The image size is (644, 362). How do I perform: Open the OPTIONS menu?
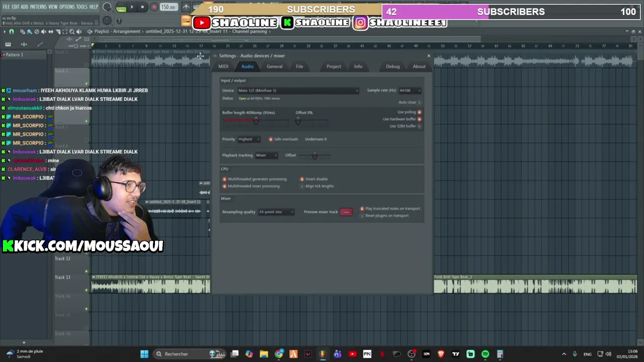coord(67,7)
